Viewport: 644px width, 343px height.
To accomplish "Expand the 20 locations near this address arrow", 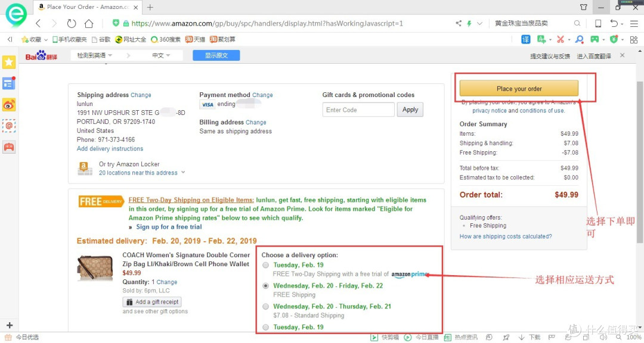I will pyautogui.click(x=183, y=172).
